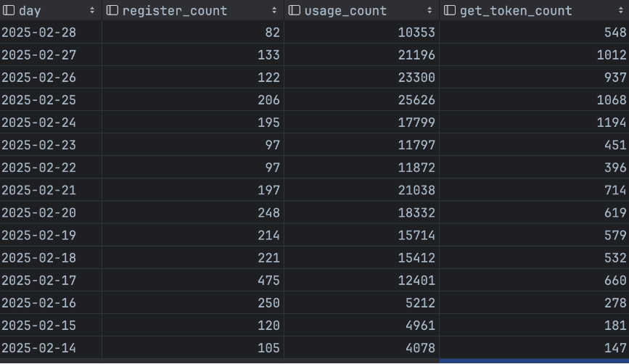
Task: Click get_token_count value 451
Action: point(615,145)
